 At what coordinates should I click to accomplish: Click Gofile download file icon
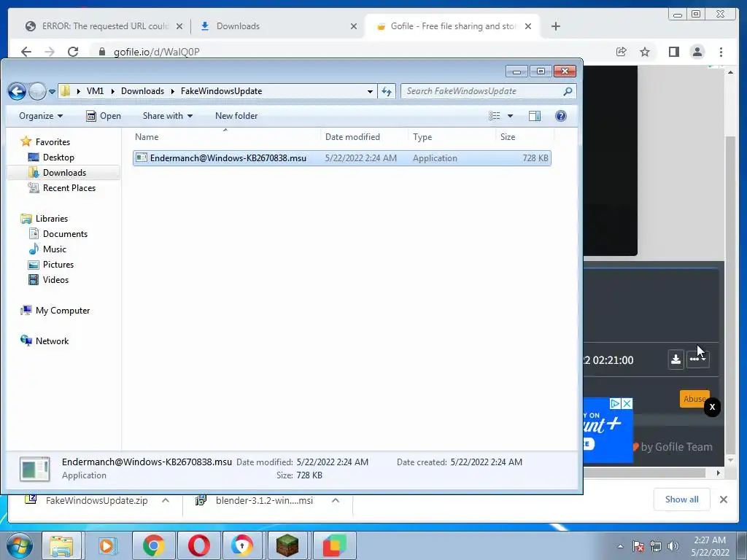(676, 359)
